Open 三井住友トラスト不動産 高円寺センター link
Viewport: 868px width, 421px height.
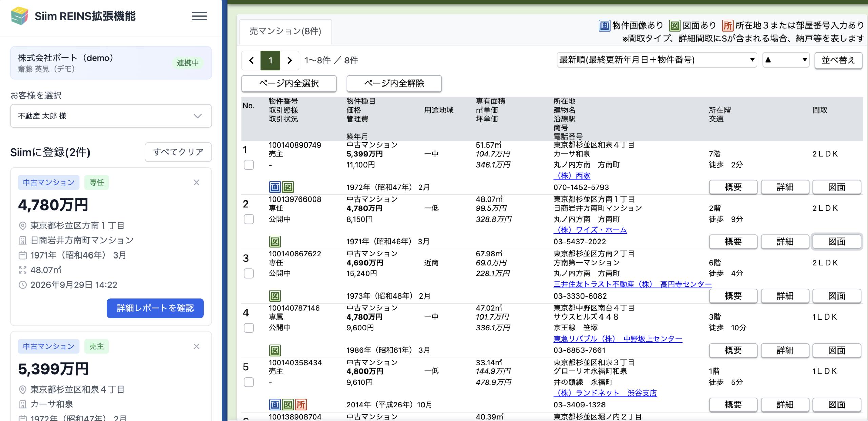(633, 285)
